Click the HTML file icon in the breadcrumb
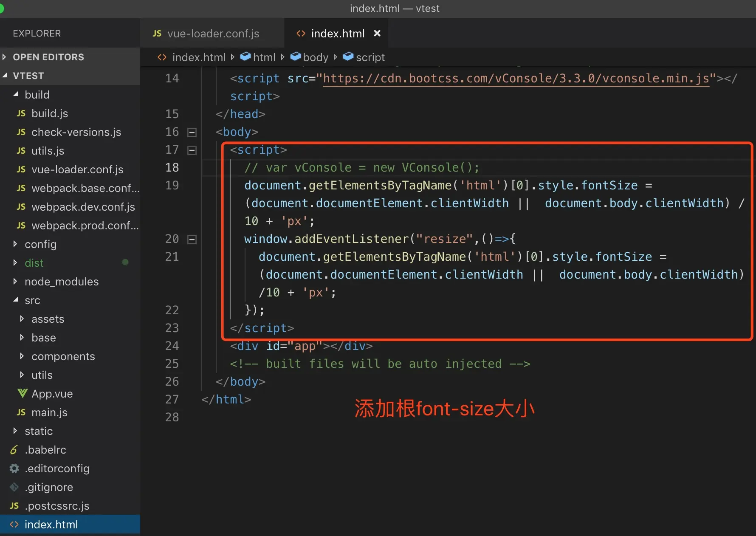Screen dimensions: 756x536 (162, 57)
